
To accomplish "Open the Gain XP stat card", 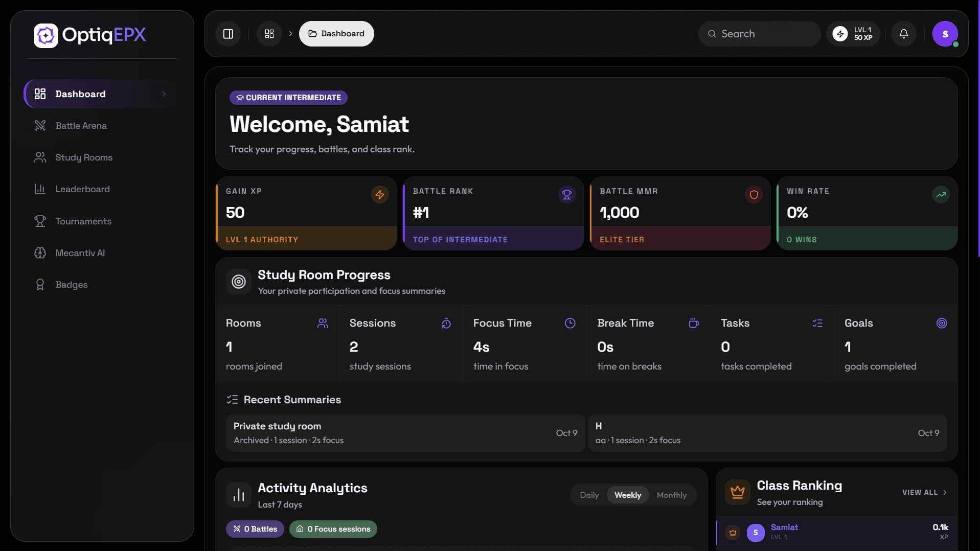I will 306,214.
